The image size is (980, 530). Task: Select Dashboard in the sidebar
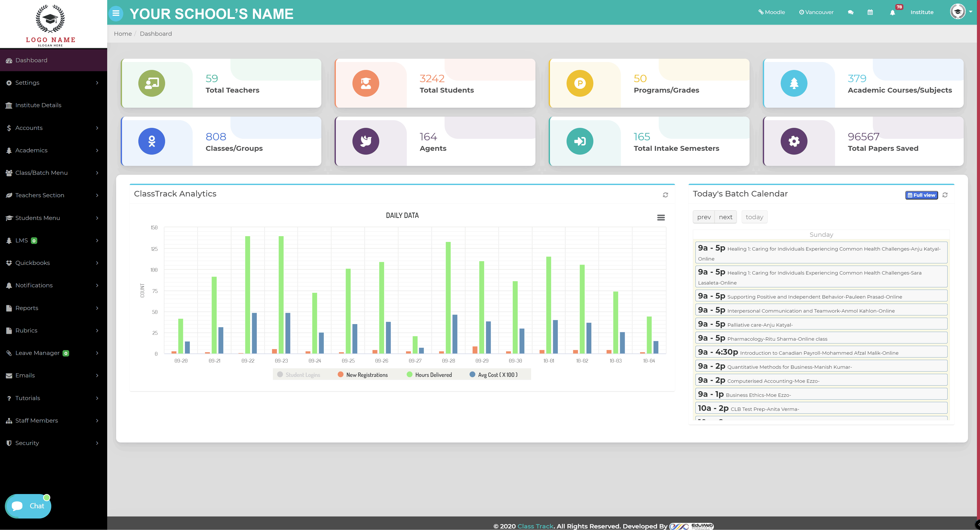pyautogui.click(x=53, y=60)
